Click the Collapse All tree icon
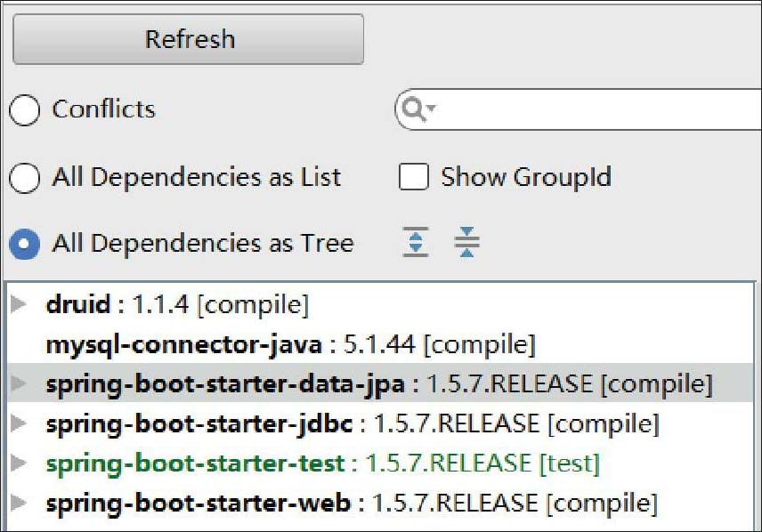 pos(466,242)
